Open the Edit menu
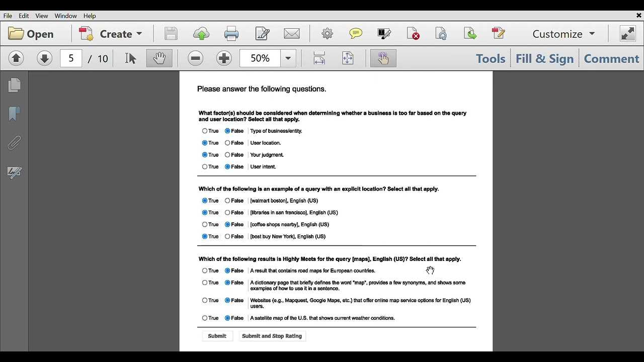Image resolution: width=644 pixels, height=362 pixels. (x=24, y=16)
